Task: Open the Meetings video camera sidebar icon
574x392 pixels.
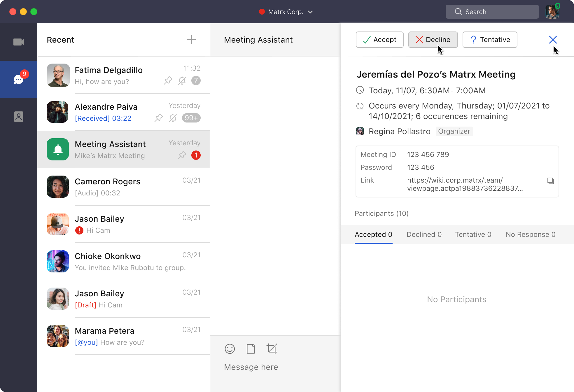Action: point(19,42)
